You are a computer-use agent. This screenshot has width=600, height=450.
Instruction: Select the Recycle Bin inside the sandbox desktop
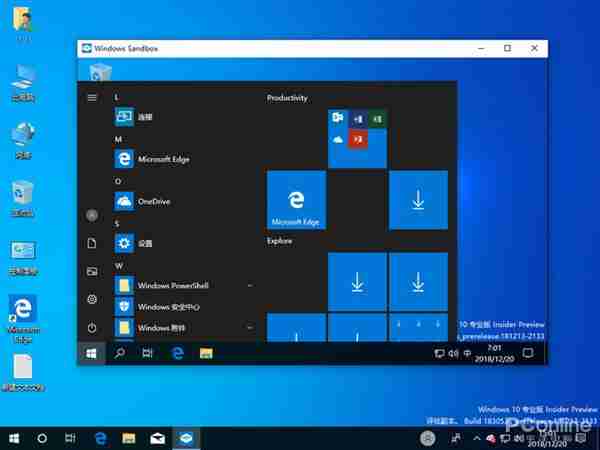pos(100,72)
